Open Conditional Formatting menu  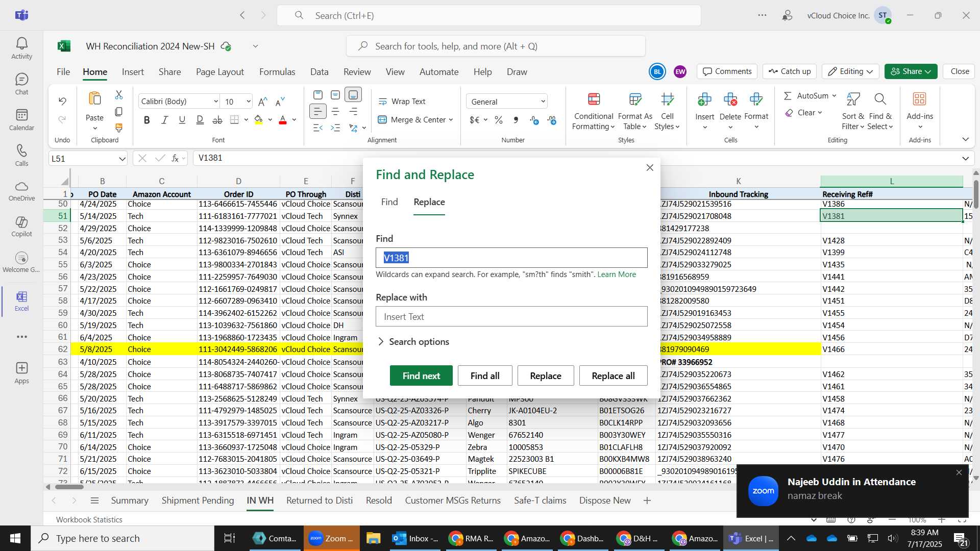coord(594,111)
